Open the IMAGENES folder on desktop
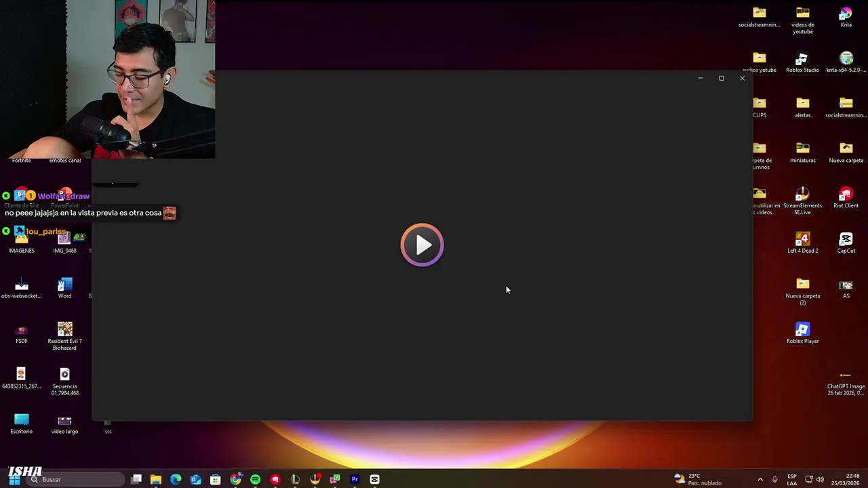Image resolution: width=868 pixels, height=488 pixels. point(21,243)
